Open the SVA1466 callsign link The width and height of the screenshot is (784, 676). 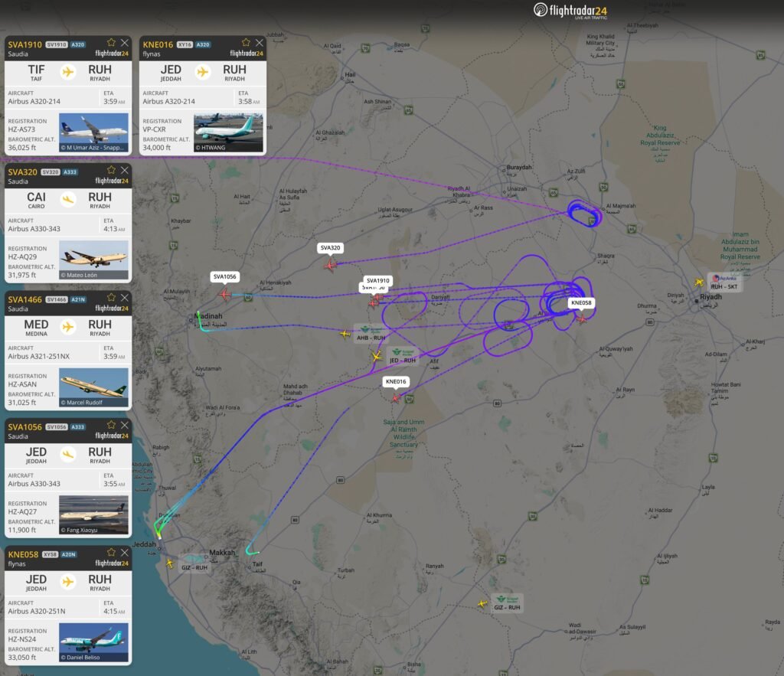coord(24,298)
